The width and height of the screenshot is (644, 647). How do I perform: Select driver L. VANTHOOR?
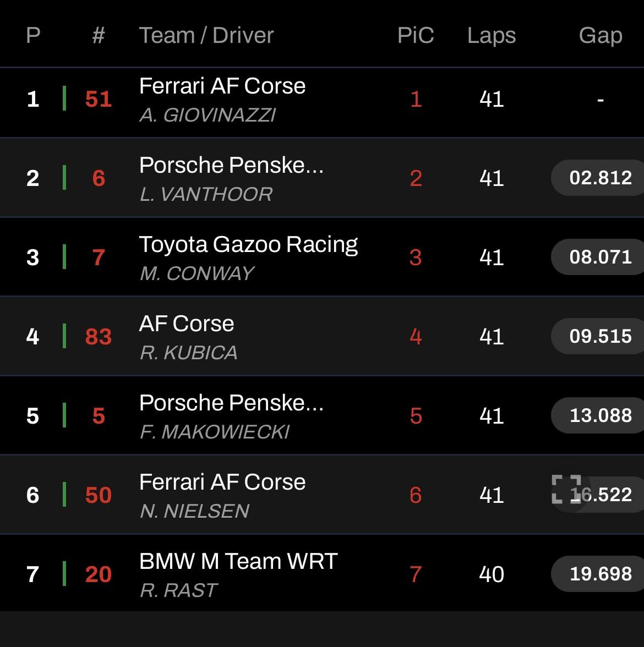[x=206, y=194]
